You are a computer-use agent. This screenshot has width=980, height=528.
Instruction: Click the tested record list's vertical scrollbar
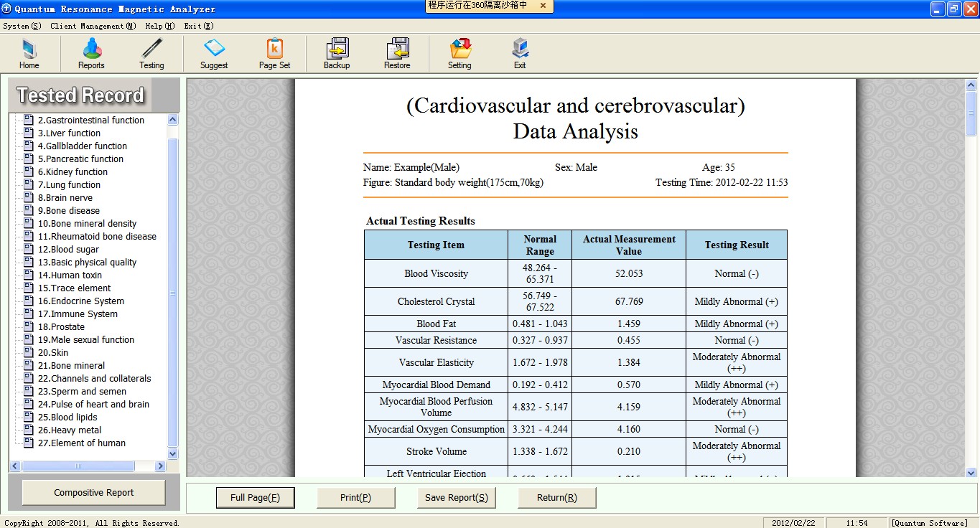[172, 293]
